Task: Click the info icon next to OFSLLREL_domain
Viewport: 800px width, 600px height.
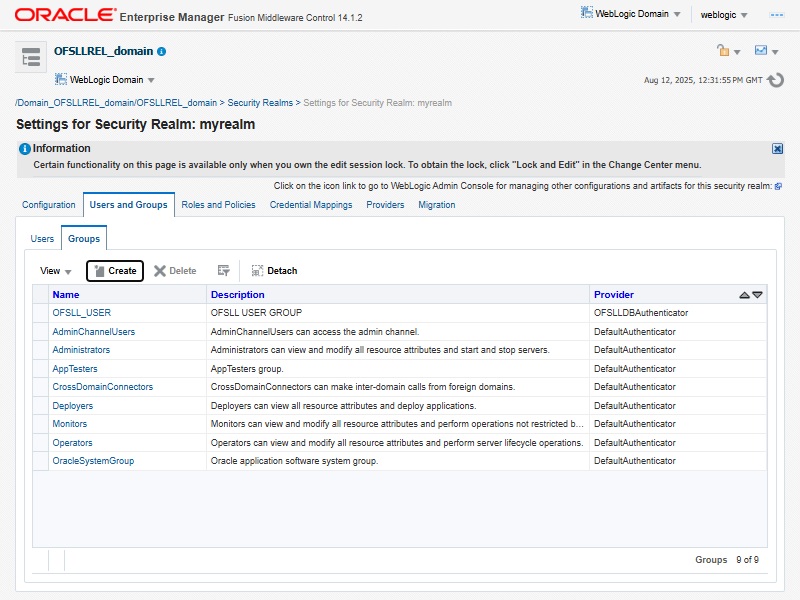Action: pos(162,51)
